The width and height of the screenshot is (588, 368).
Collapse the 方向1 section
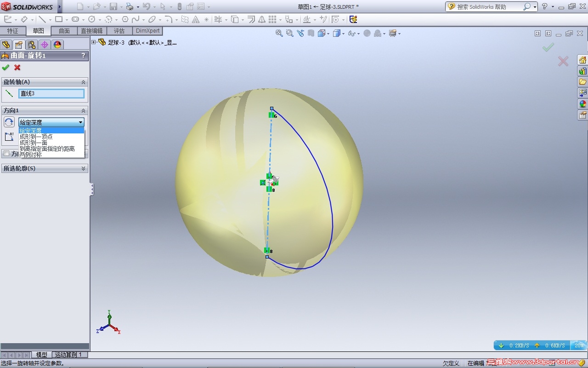pos(83,110)
